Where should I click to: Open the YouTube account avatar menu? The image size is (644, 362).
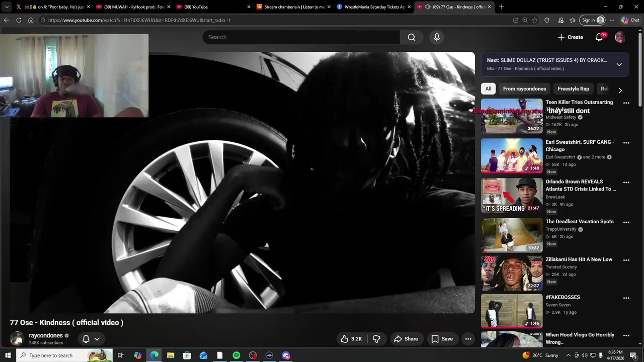(x=620, y=37)
